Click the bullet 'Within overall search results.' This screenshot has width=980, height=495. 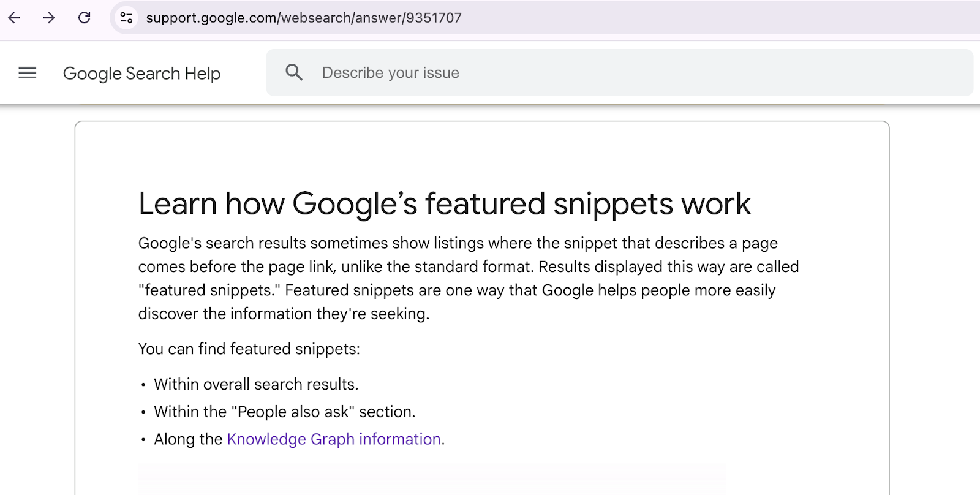[x=256, y=384]
